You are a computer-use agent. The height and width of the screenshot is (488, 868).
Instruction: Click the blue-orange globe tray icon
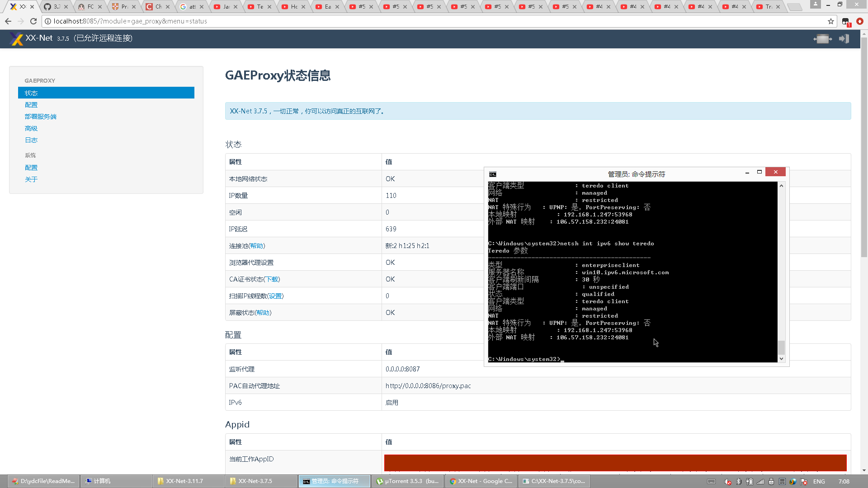(793, 482)
